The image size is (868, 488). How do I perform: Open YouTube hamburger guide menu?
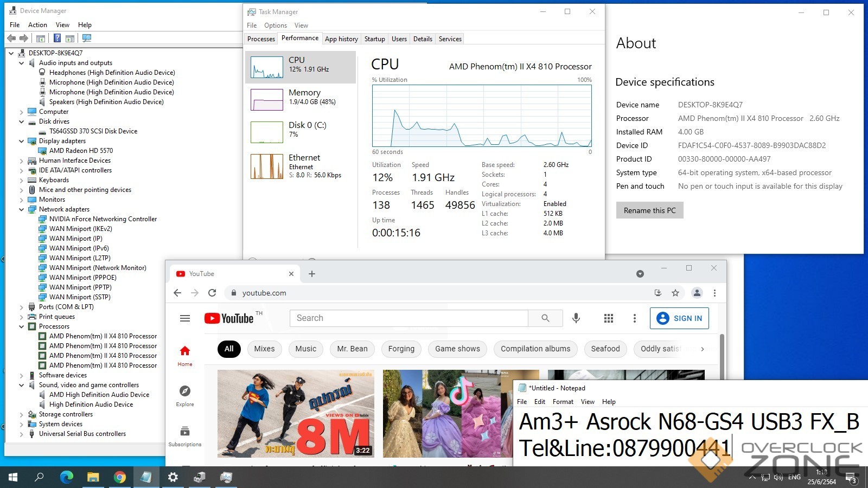185,318
